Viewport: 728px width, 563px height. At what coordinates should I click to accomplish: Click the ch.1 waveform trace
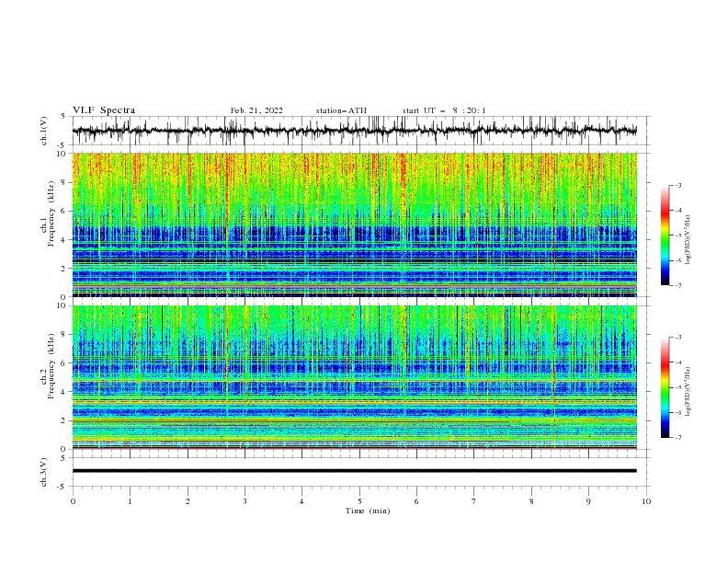coord(354,131)
